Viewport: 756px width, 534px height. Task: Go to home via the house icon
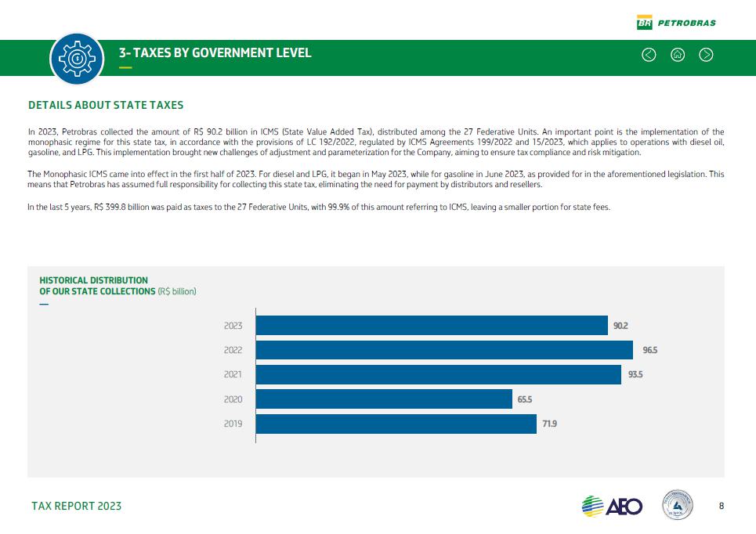pos(678,55)
